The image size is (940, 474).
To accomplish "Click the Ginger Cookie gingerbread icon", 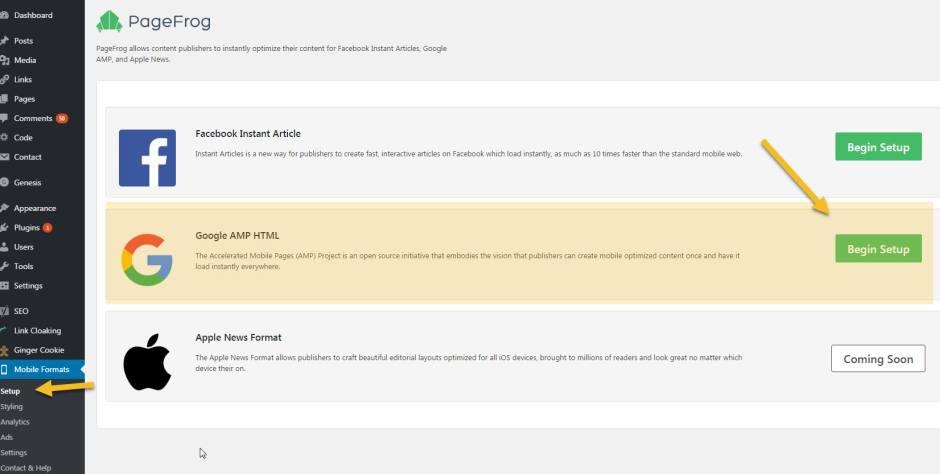I will pos(4,350).
